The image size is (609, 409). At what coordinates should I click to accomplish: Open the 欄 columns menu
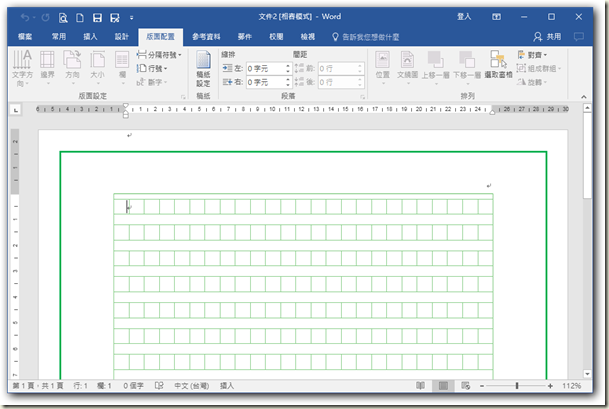(122, 69)
